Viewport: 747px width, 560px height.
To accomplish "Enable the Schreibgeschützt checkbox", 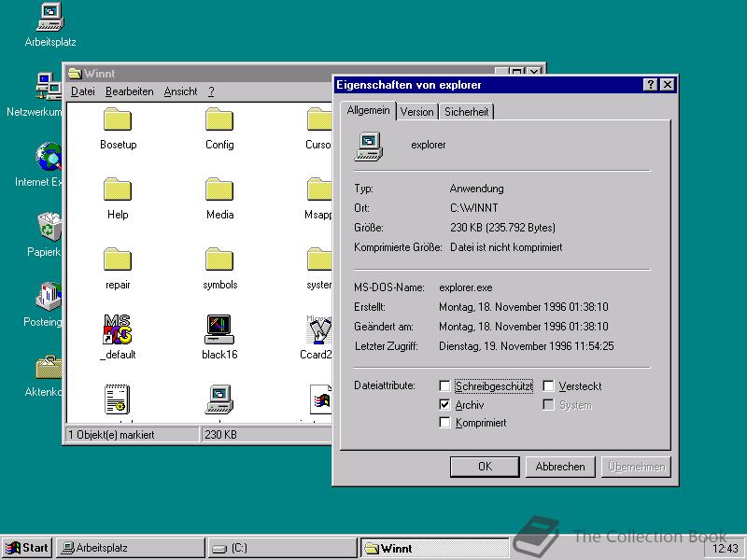I will point(444,385).
